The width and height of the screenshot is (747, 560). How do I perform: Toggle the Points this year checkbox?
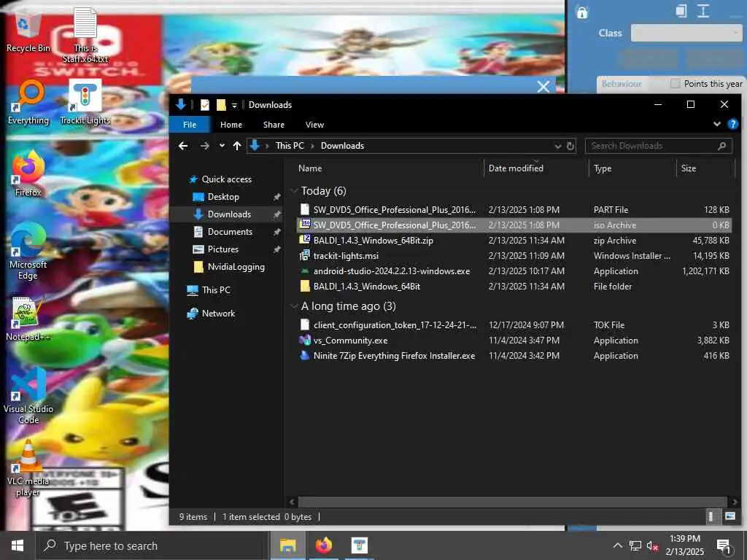tap(675, 84)
